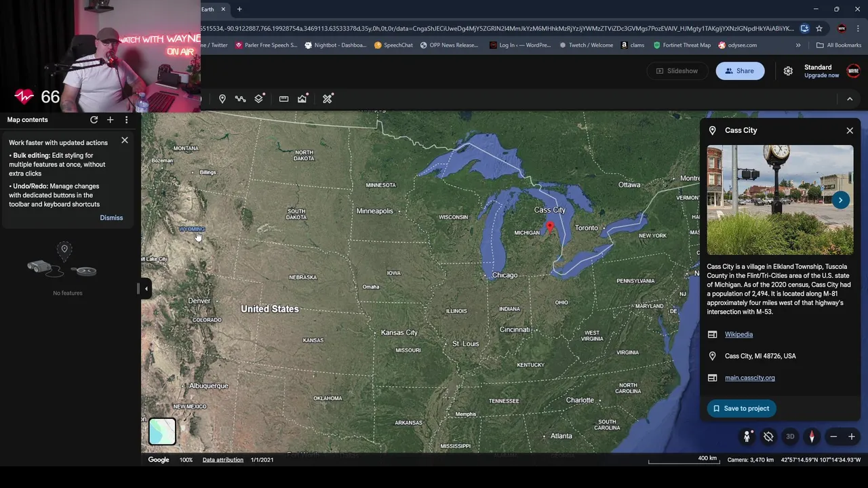Click the Cass City street photo
This screenshot has width=868, height=488.
click(x=780, y=200)
